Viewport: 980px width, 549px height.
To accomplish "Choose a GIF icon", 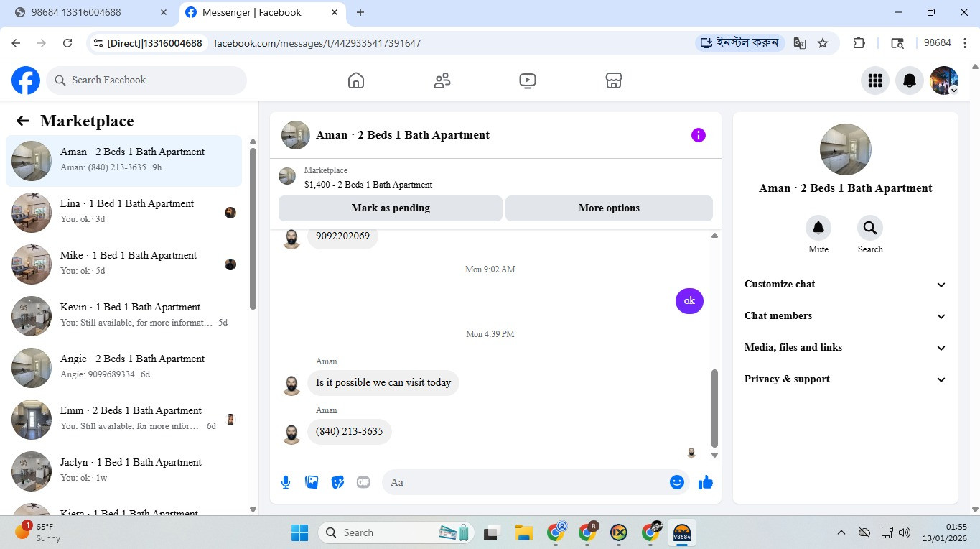I will pos(363,482).
